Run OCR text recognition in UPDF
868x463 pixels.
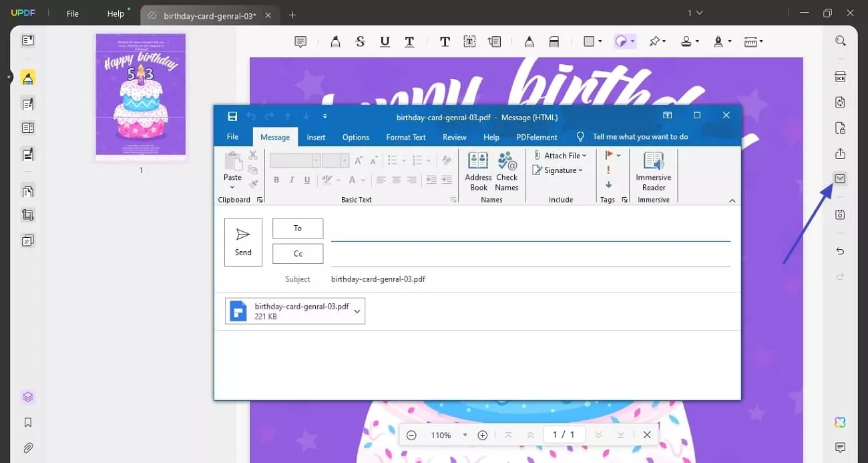[840, 77]
